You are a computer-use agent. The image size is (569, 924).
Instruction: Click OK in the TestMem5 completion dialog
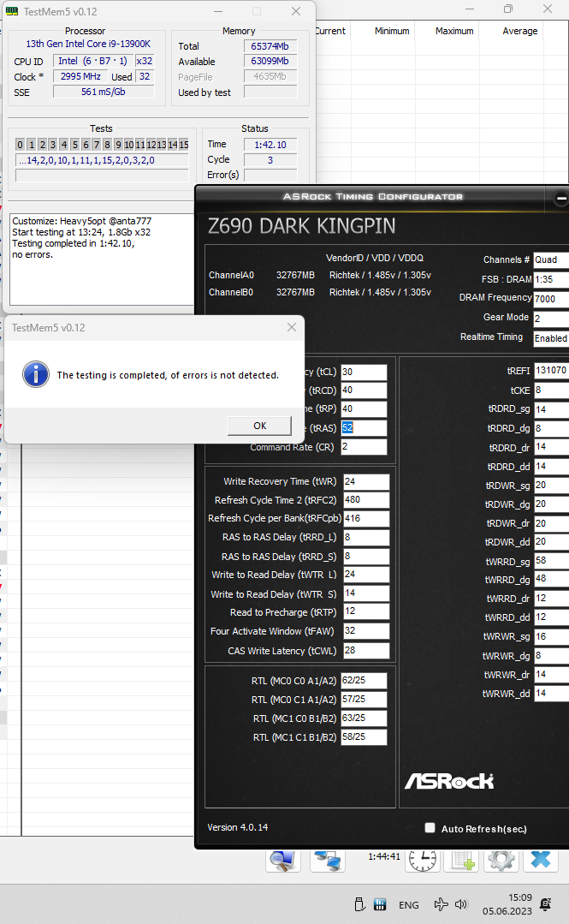[x=260, y=426]
